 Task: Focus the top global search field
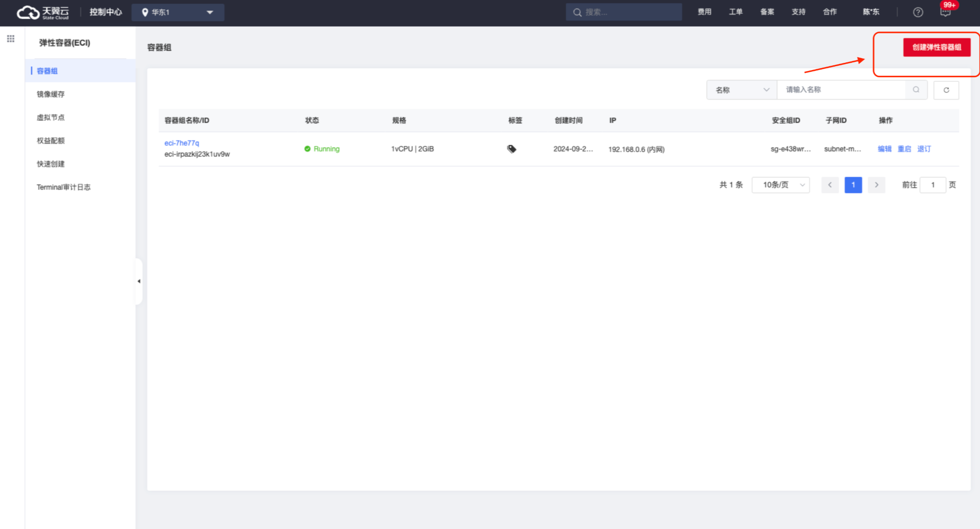click(624, 12)
